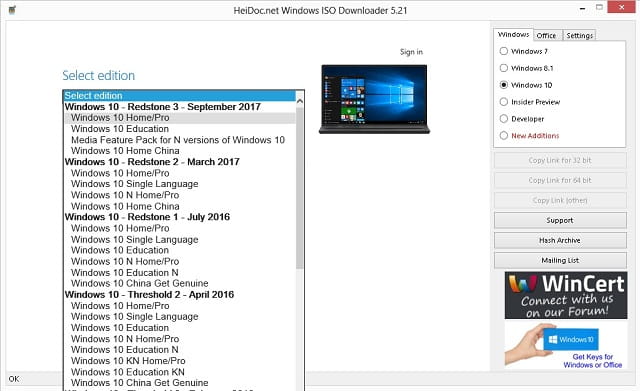Click the OK status bar text

[x=14, y=379]
